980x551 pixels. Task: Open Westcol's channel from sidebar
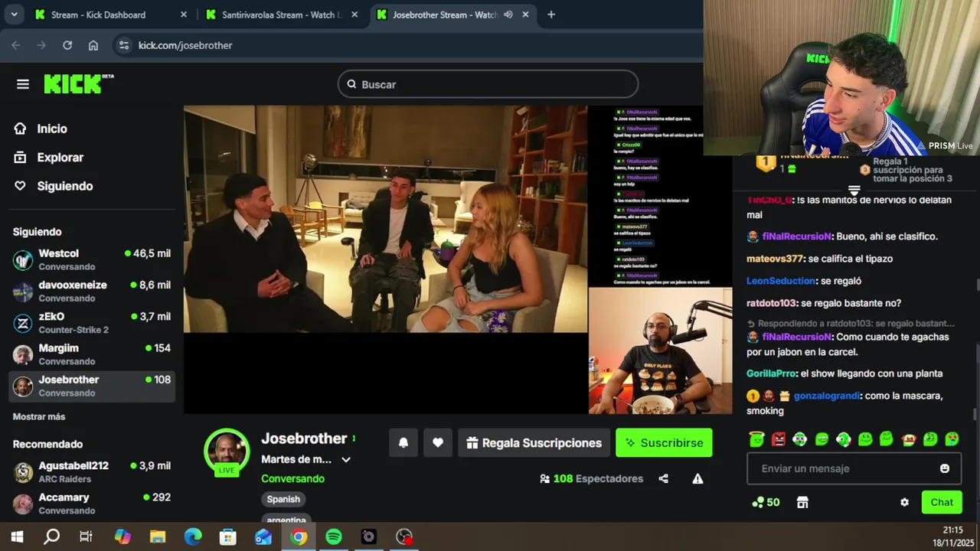click(x=92, y=259)
